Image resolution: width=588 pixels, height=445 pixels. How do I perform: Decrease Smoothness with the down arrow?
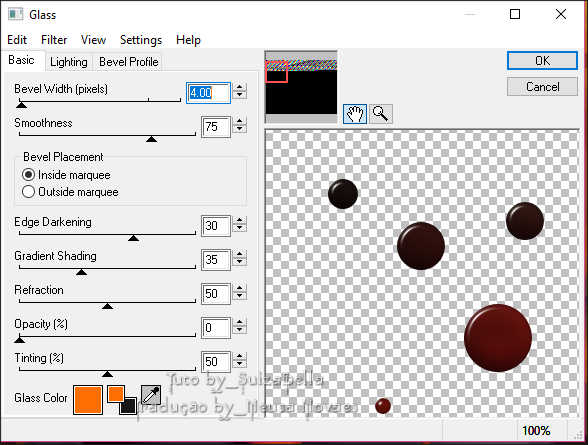coord(239,130)
